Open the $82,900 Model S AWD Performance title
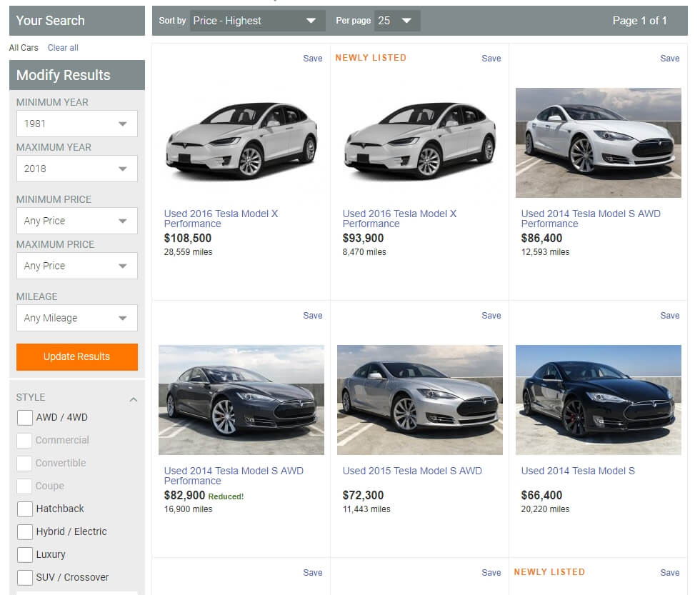 (234, 476)
